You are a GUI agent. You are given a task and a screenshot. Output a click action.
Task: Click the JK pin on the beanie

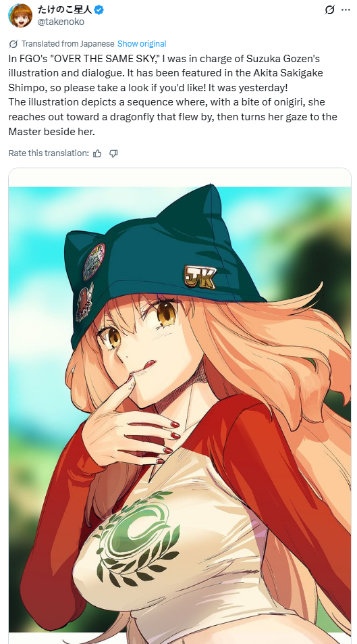[x=200, y=277]
